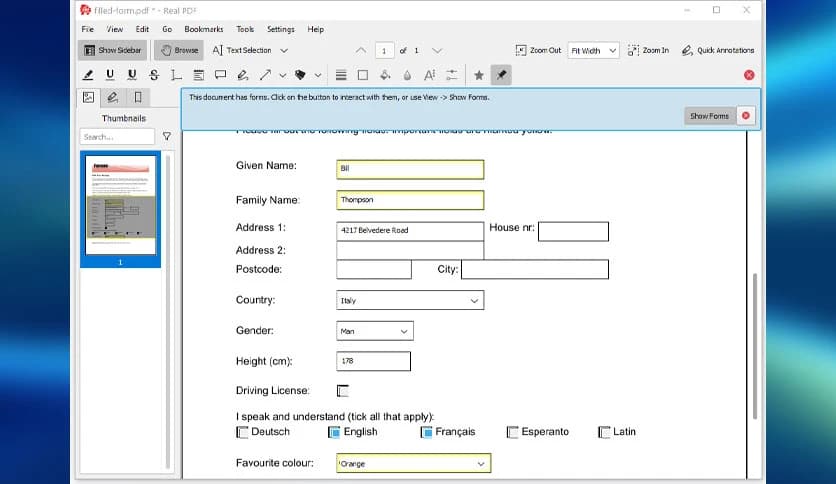
Task: Select the Popup Note speech-bubble tool
Action: click(220, 75)
